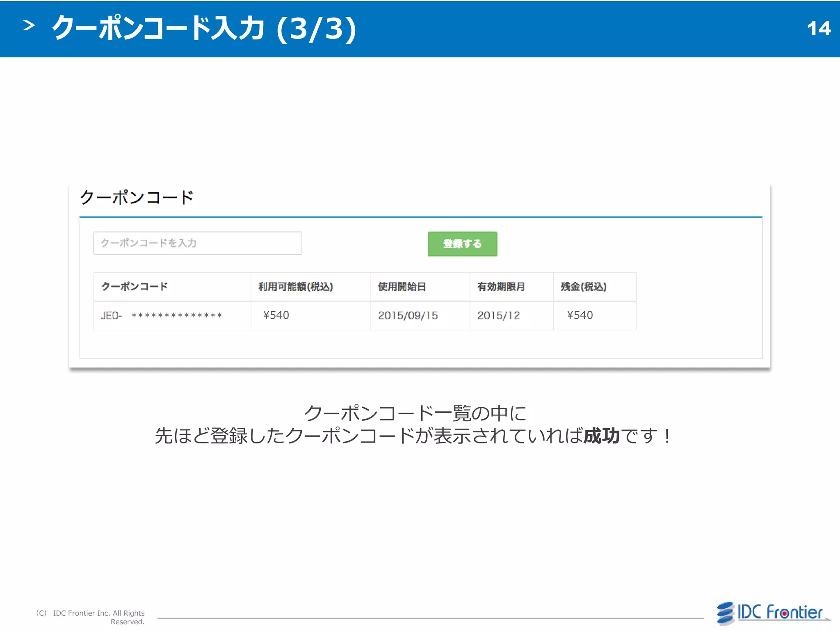Click the JEO- masked coupon code cell
The height and width of the screenshot is (630, 840).
pos(172,315)
